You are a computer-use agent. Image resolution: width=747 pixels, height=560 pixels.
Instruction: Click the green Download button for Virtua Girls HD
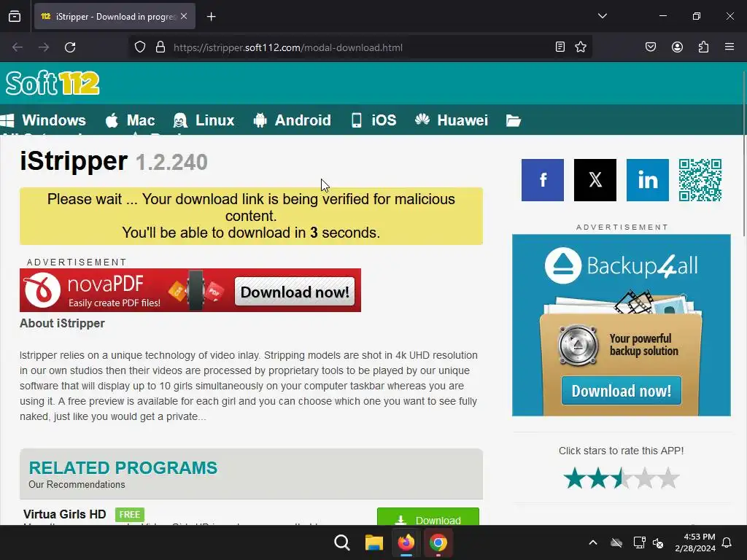point(427,518)
